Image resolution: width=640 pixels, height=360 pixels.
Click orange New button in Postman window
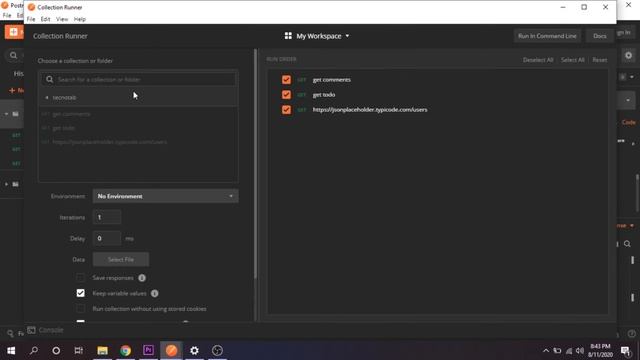point(13,32)
